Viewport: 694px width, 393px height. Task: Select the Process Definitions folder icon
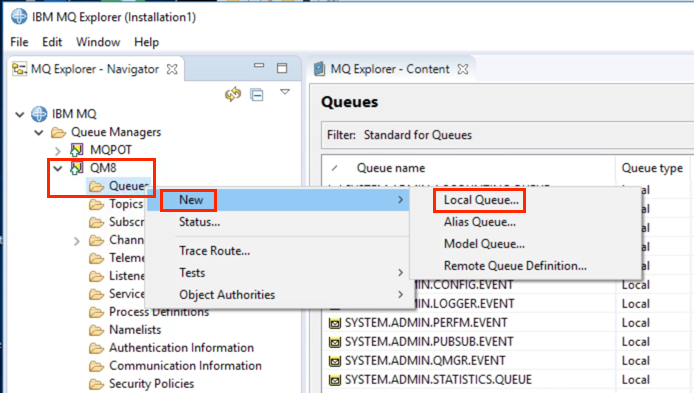tap(96, 312)
